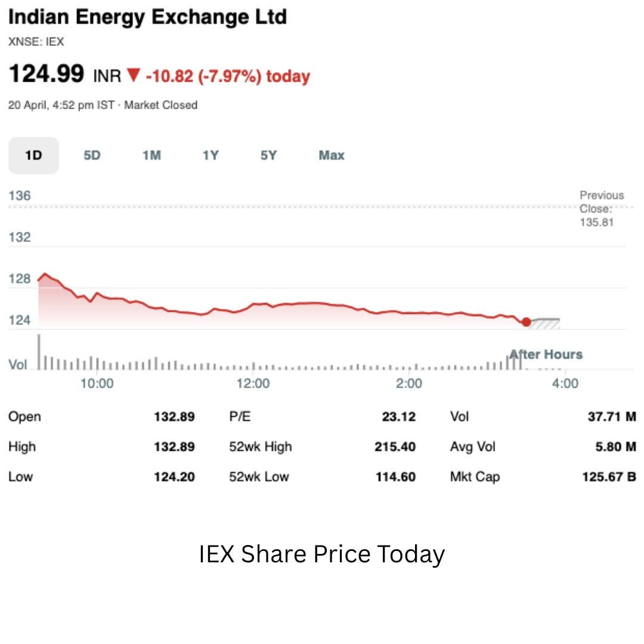This screenshot has height=644, width=644.
Task: Open the 1M chart range tab
Action: point(151,156)
